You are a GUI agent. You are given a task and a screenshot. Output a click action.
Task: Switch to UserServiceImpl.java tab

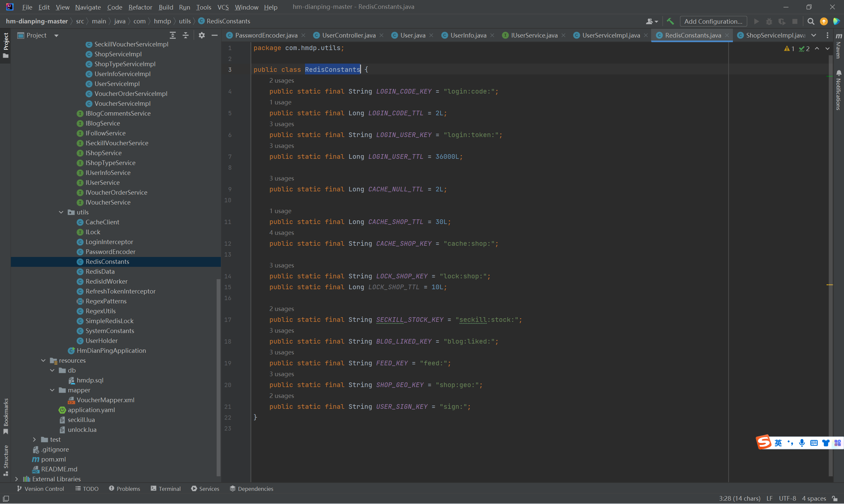611,35
